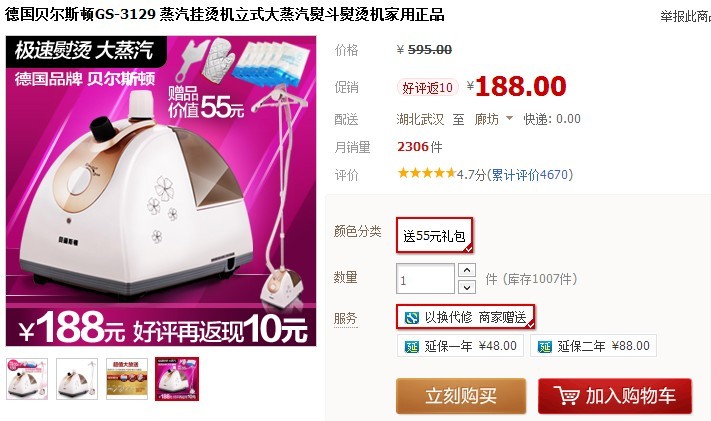The image size is (711, 421).
Task: Select the first product thumbnail
Action: point(27,379)
